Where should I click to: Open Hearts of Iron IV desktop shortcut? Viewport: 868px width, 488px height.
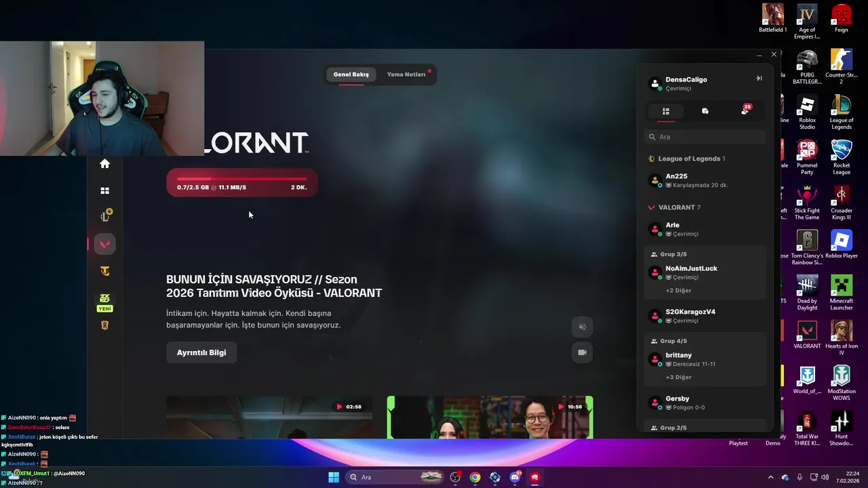pyautogui.click(x=842, y=338)
